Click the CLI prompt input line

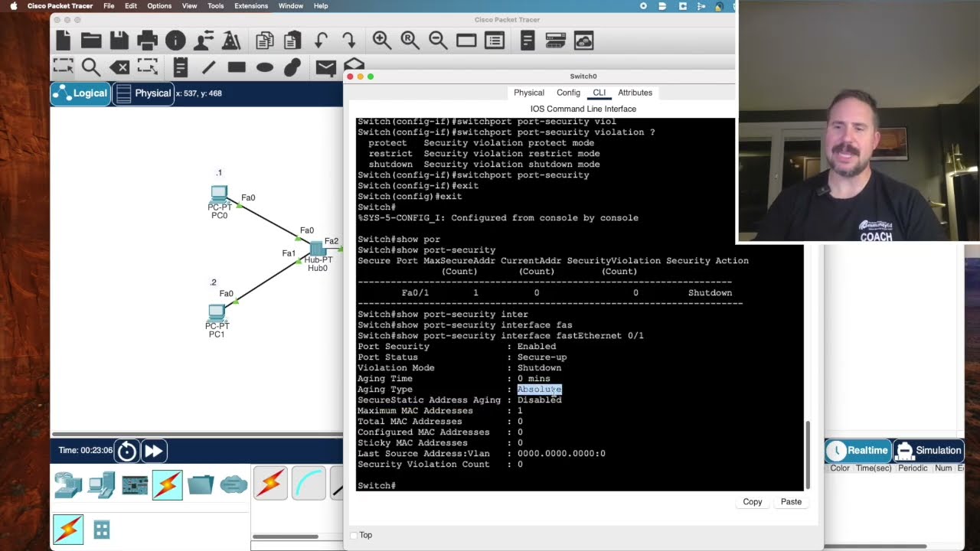579,486
